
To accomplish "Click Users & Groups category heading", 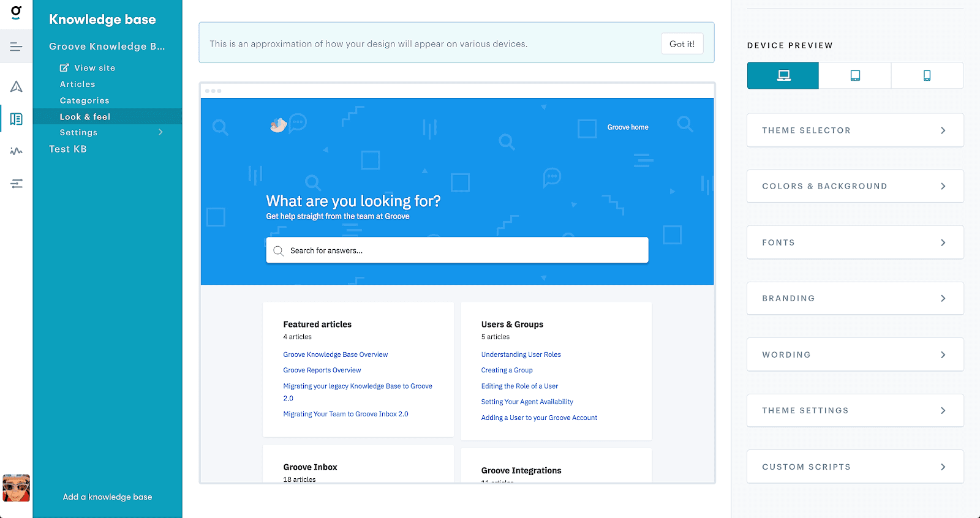I will (x=512, y=325).
